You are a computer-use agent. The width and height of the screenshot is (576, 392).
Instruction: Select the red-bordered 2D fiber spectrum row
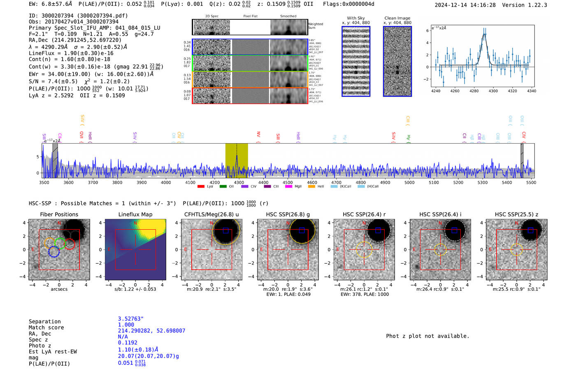[x=250, y=95]
